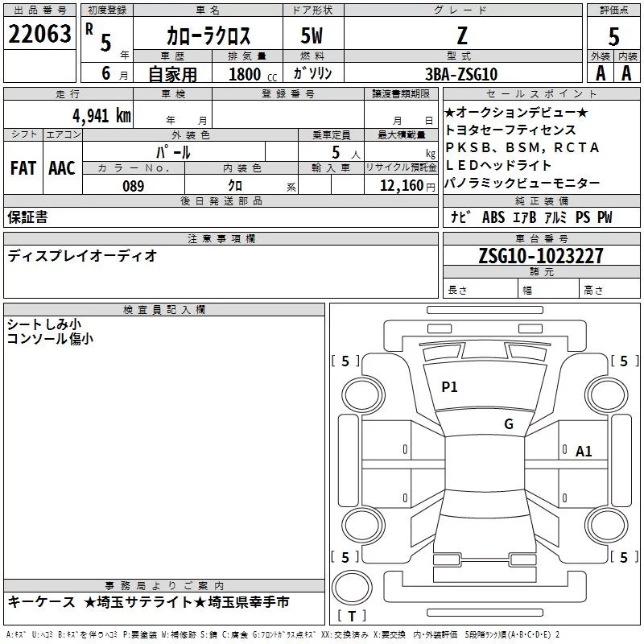Click the G mark on the windshield

[x=509, y=424]
